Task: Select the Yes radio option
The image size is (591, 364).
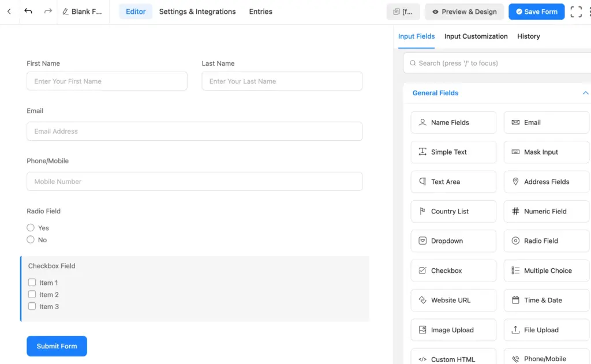Action: [30, 227]
